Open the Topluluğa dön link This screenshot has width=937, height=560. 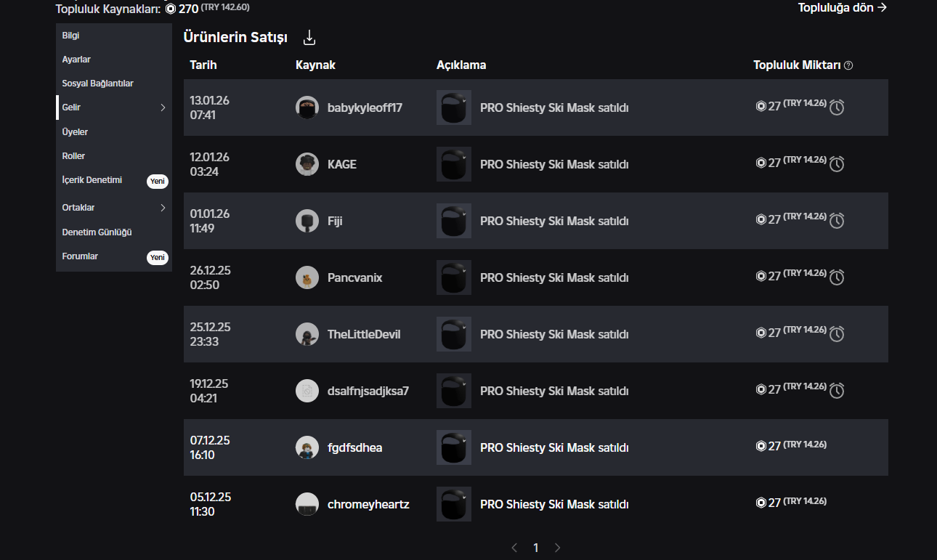(843, 7)
